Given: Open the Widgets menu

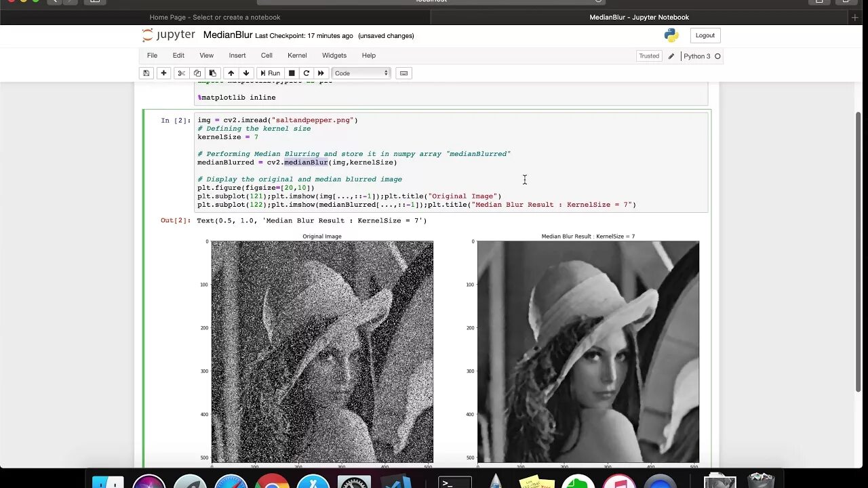Looking at the screenshot, I should pyautogui.click(x=334, y=56).
